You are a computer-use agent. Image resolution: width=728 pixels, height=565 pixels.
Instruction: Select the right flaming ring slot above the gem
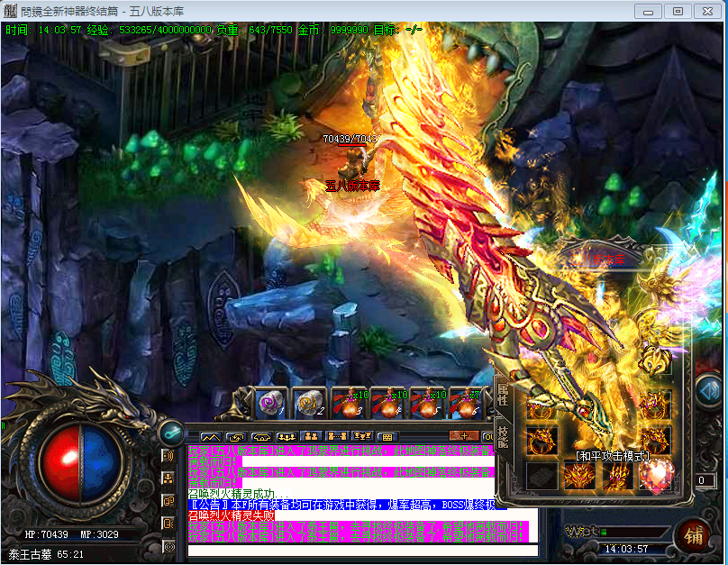(x=656, y=439)
